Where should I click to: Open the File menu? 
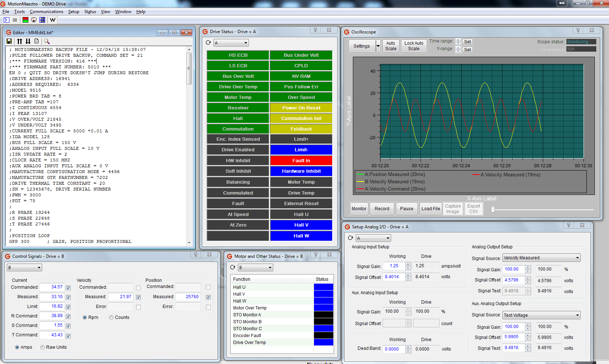click(6, 12)
